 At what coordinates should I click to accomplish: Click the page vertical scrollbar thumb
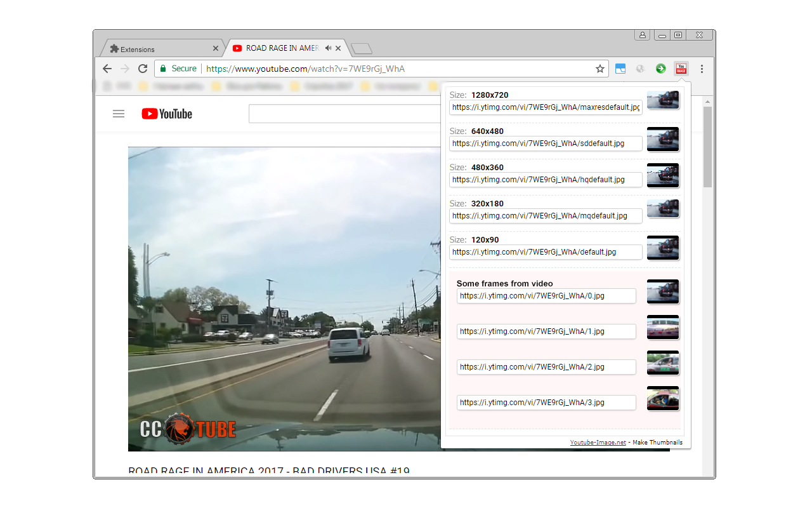point(707,147)
